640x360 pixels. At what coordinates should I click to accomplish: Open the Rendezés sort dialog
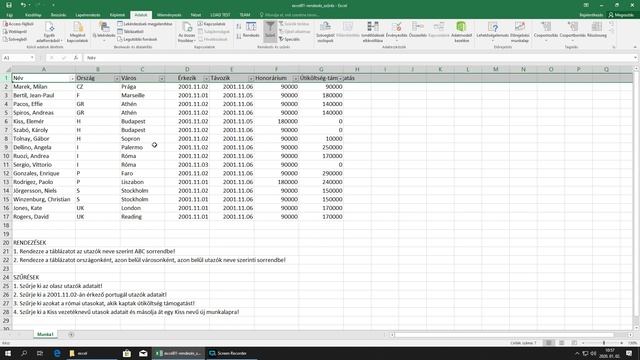[251, 30]
